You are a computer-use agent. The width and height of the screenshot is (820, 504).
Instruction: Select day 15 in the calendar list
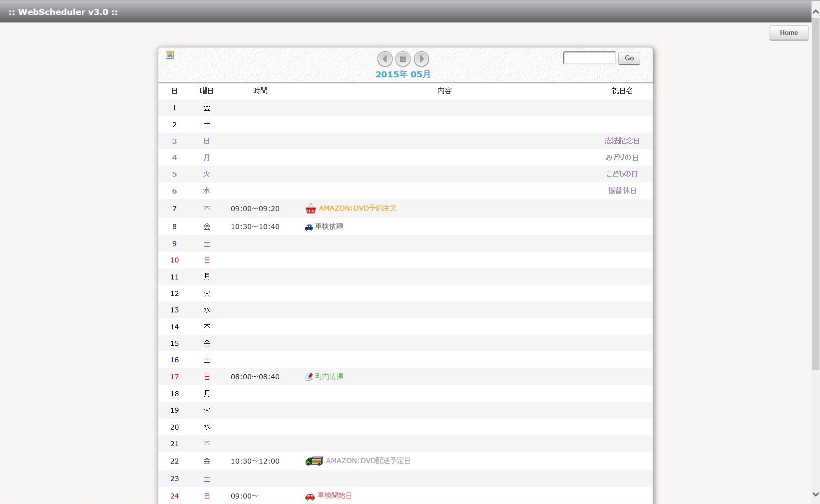click(174, 343)
